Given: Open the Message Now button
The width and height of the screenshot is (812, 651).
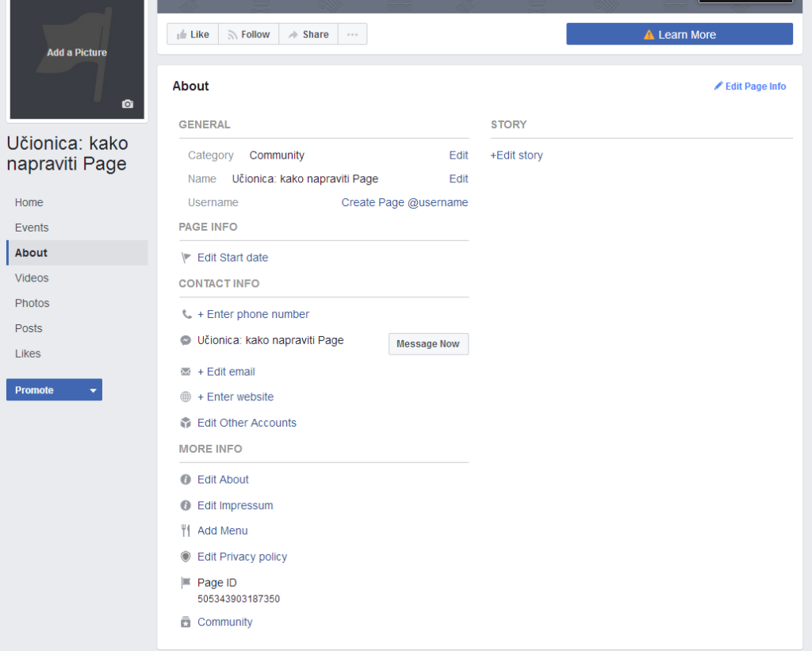Looking at the screenshot, I should click(x=428, y=344).
